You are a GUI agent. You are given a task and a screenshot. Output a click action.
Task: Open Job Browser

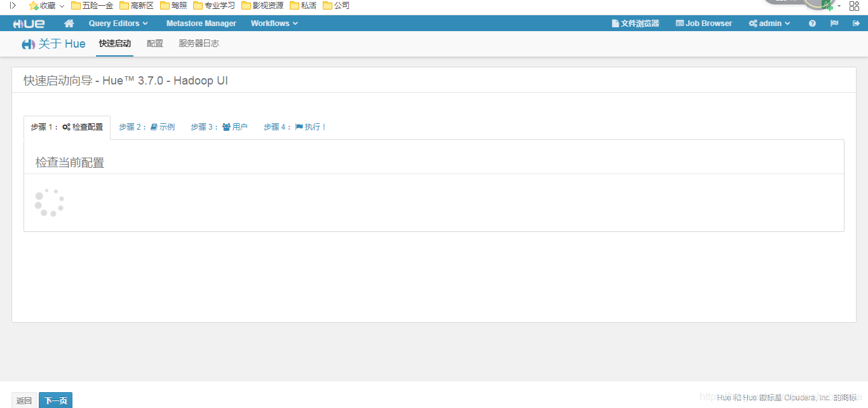pos(704,24)
